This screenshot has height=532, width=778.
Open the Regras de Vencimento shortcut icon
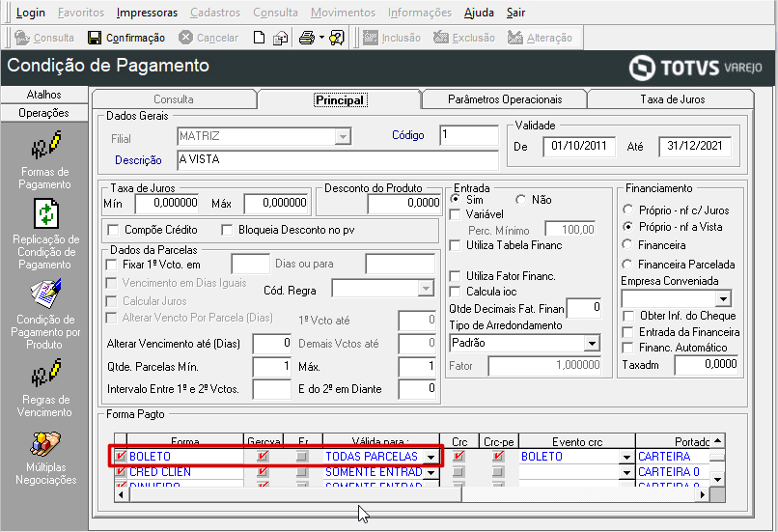tap(45, 373)
